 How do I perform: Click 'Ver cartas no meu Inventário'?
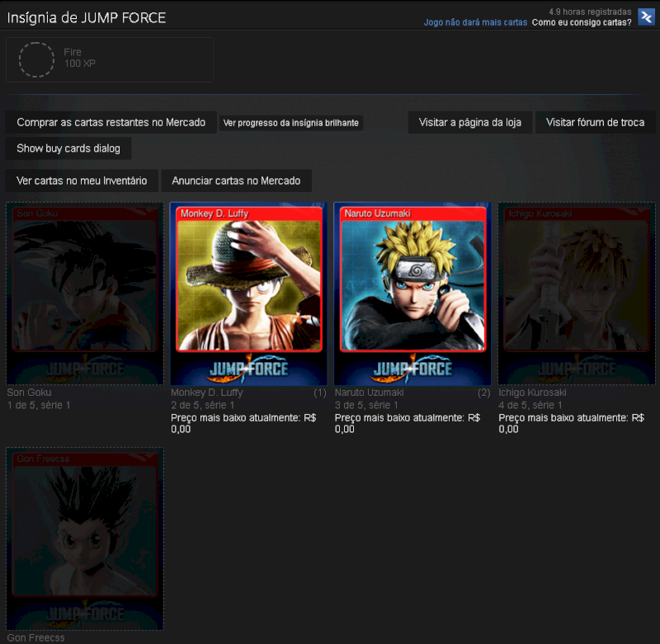click(82, 181)
